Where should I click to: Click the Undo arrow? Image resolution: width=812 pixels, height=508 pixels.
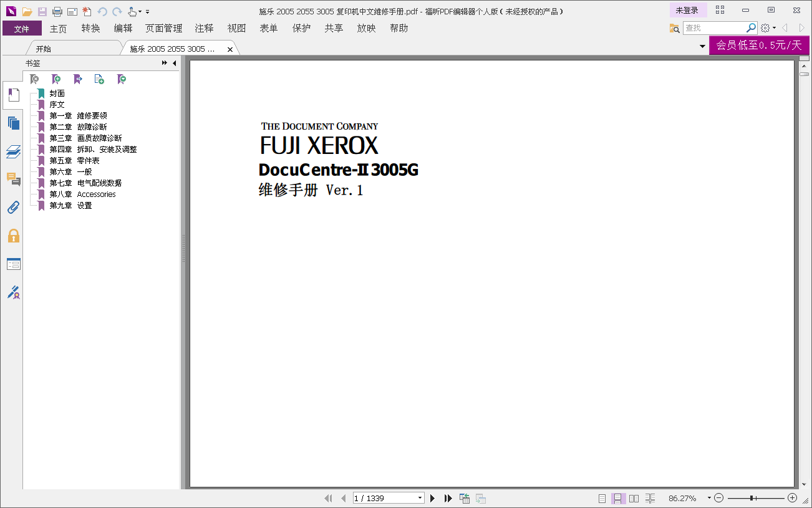pos(102,11)
